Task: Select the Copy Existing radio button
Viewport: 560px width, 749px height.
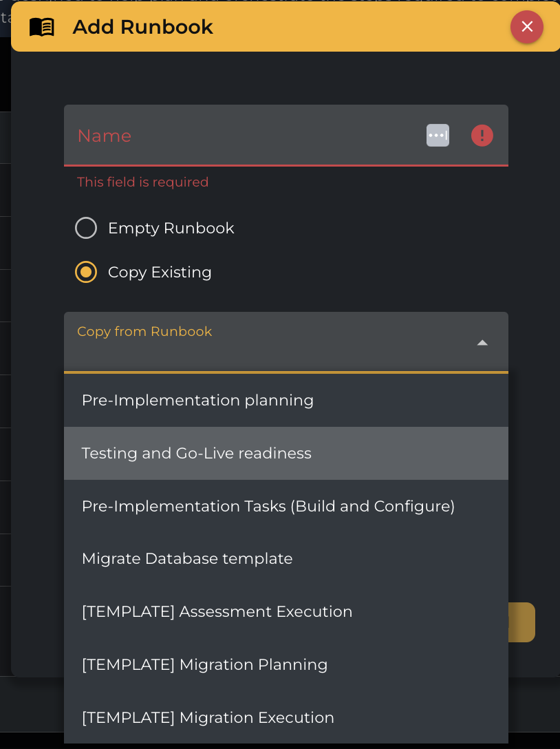Action: pos(86,272)
